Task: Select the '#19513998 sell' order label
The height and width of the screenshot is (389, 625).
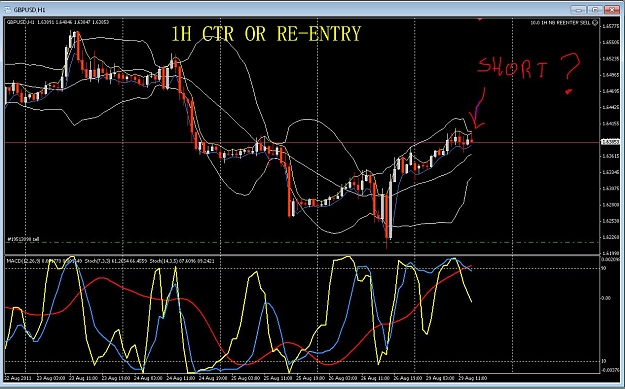Action: click(23, 239)
